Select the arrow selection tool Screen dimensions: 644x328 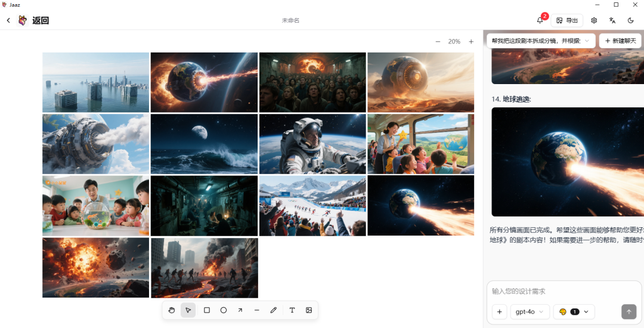188,310
